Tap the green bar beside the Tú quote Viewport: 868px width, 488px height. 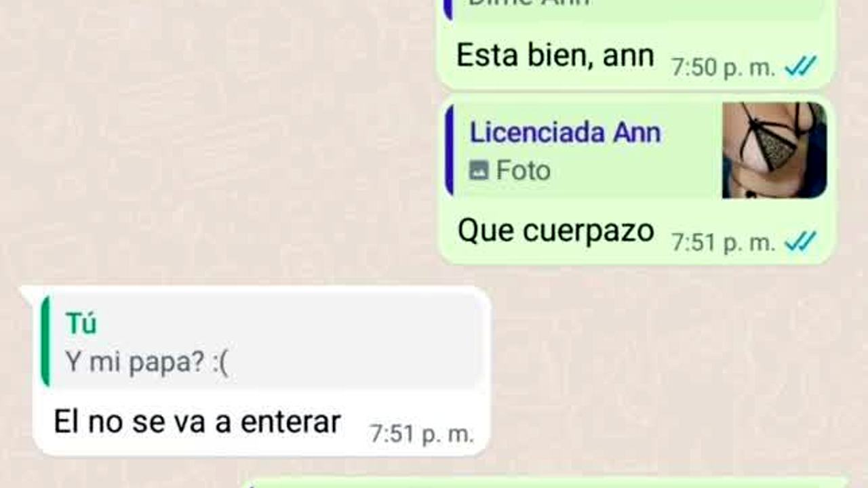(45, 343)
